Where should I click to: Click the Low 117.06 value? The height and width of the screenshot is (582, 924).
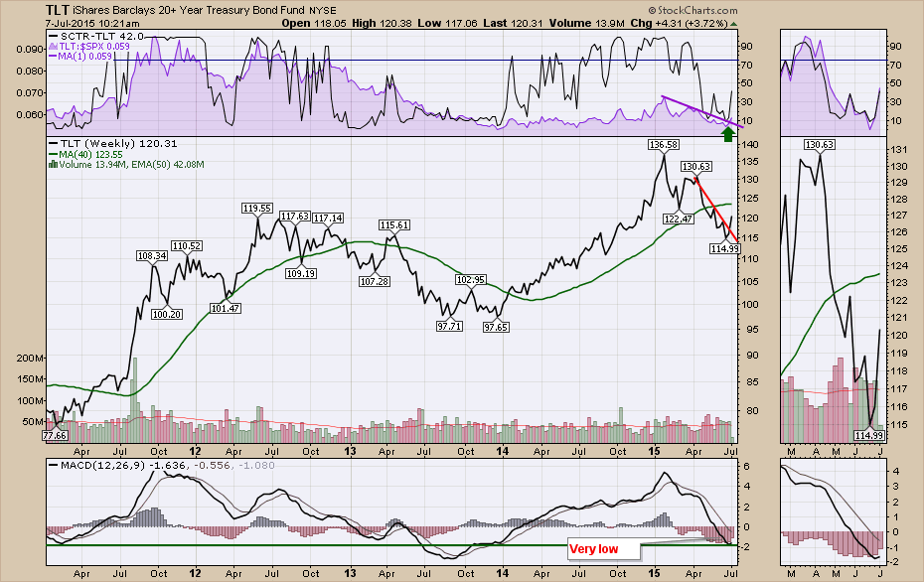[446, 23]
